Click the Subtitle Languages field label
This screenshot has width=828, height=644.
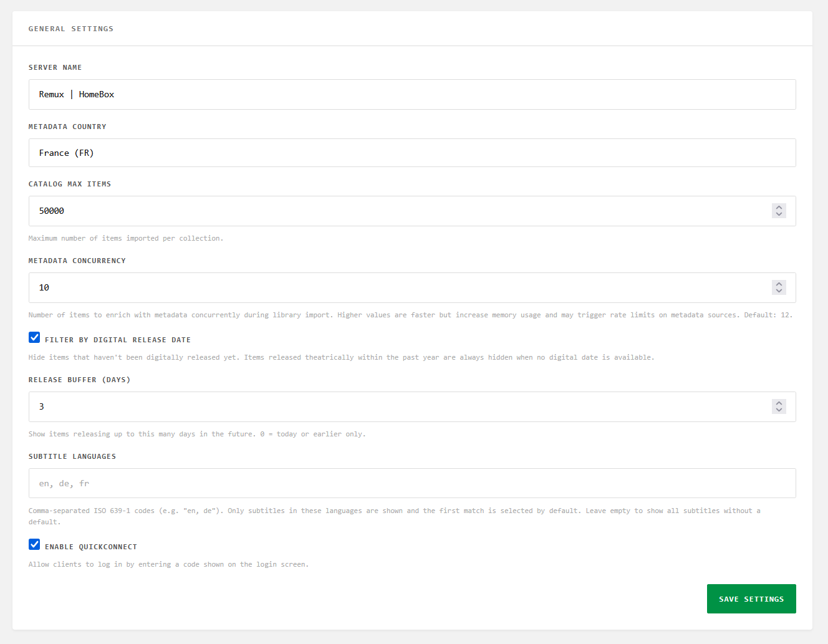[72, 456]
